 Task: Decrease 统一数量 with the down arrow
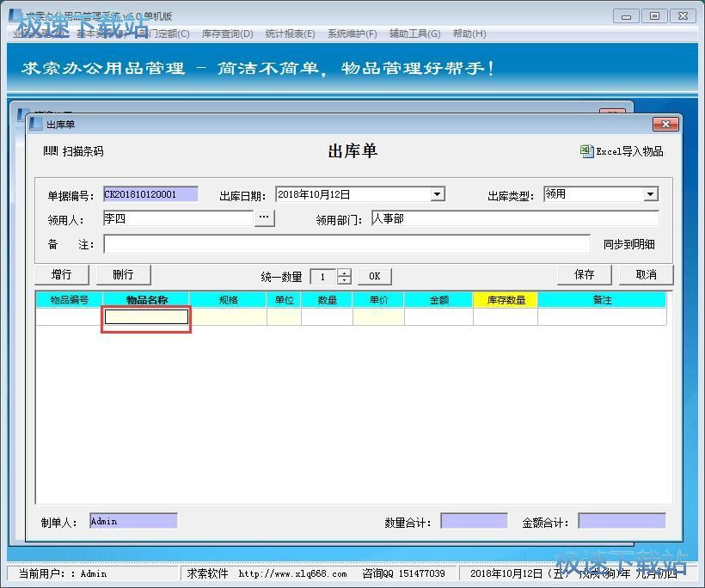tap(345, 280)
